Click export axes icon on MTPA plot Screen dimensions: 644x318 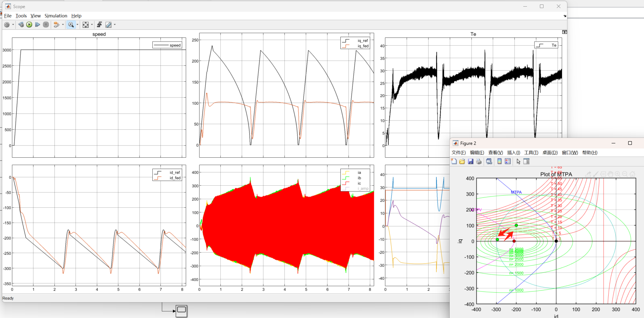tap(588, 174)
